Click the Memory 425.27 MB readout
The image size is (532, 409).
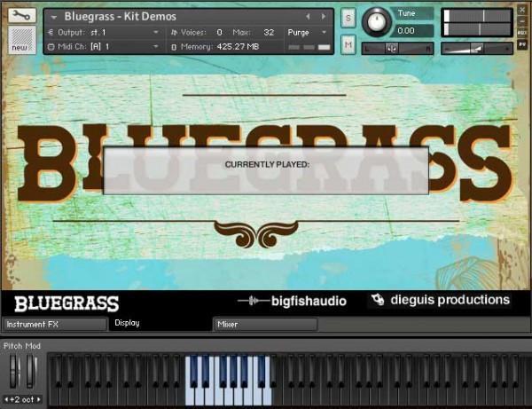tap(238, 46)
